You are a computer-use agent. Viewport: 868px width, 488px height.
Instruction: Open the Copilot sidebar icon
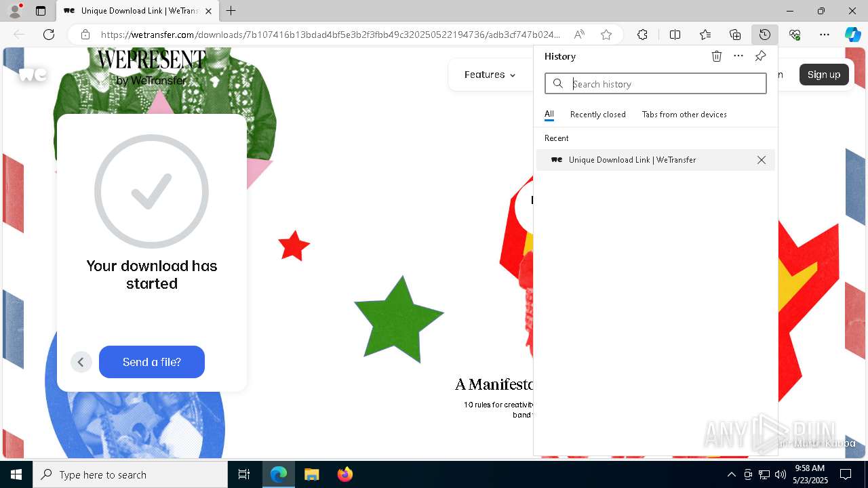coord(852,35)
